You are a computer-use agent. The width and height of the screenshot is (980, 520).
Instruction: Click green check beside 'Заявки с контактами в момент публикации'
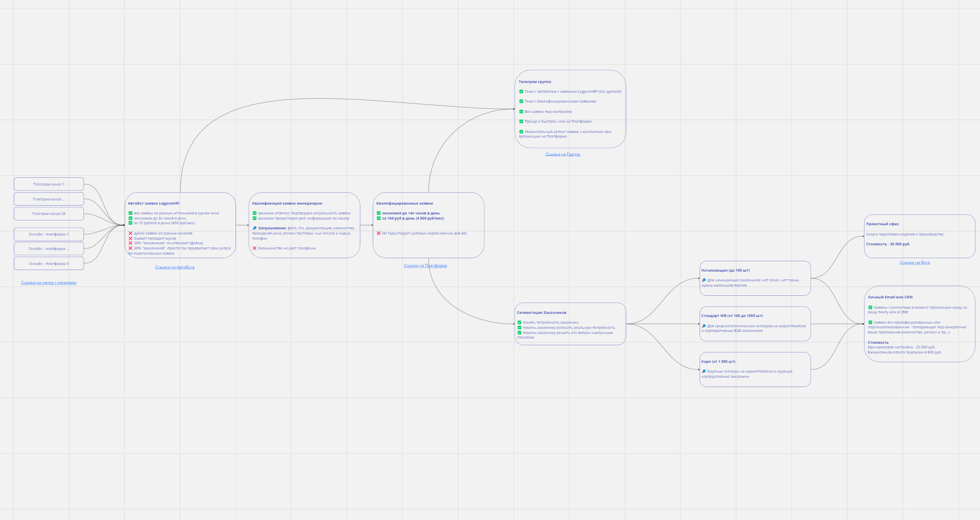871,308
